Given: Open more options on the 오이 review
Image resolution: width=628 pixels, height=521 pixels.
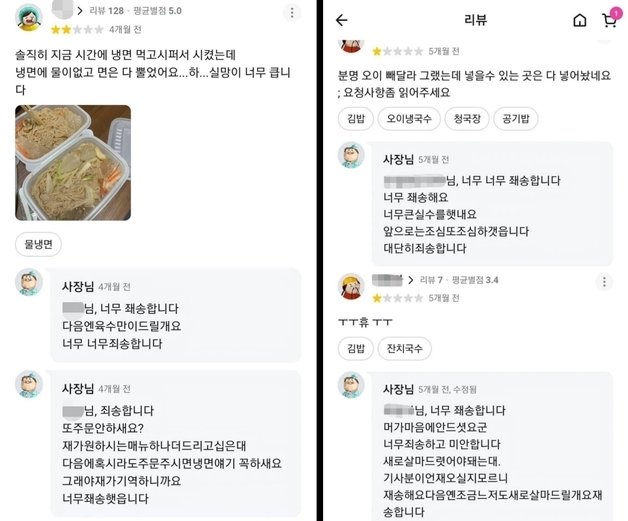Looking at the screenshot, I should click(610, 48).
